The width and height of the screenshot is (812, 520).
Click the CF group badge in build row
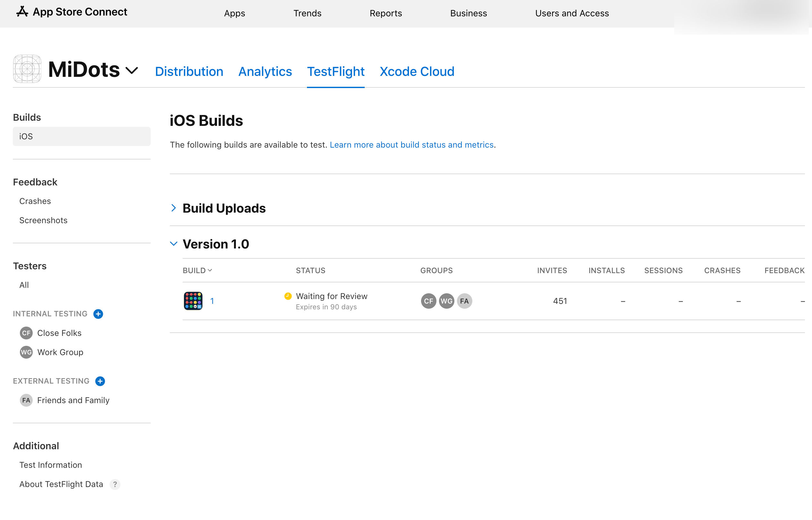point(428,301)
